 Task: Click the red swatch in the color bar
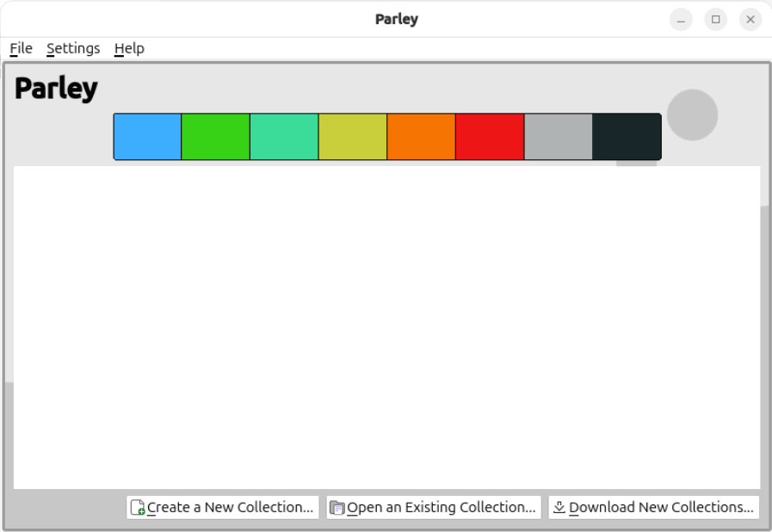point(490,137)
